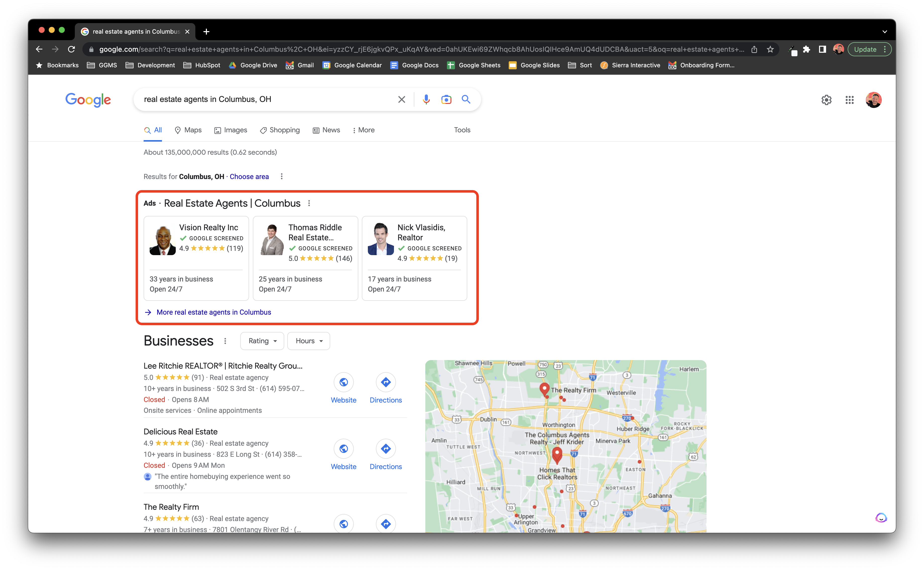Open the Chrome extensions puzzle icon
This screenshot has height=570, width=924.
(x=807, y=49)
